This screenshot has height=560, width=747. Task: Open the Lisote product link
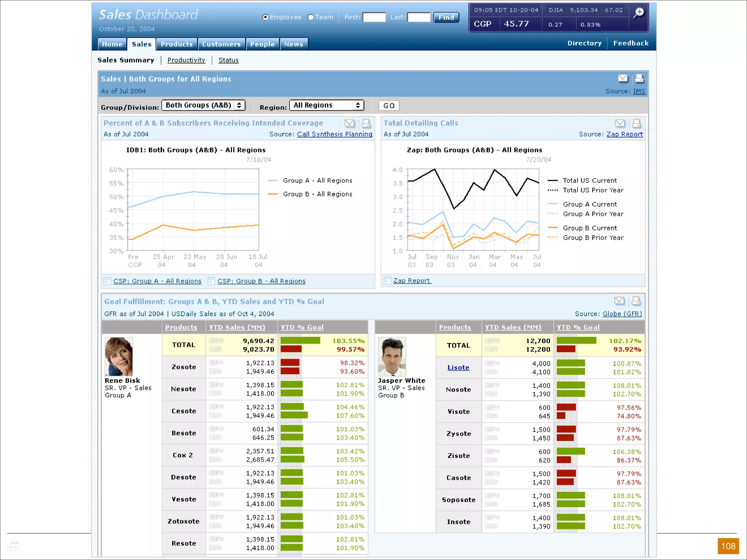click(458, 367)
